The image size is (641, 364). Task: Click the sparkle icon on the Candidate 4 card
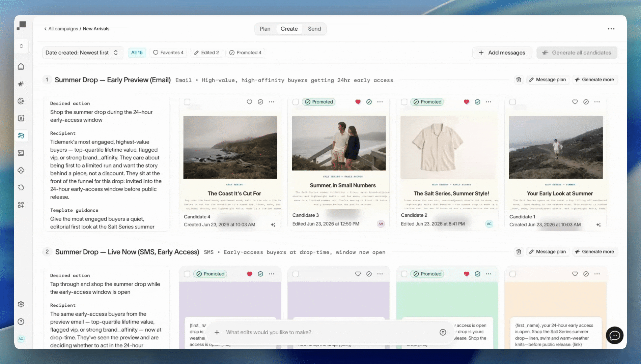[273, 225]
